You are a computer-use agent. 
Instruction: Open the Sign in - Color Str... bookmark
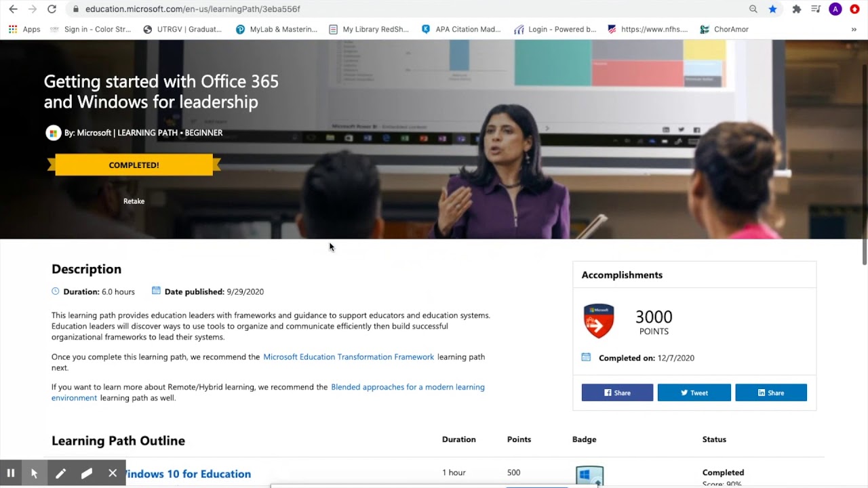(90, 29)
